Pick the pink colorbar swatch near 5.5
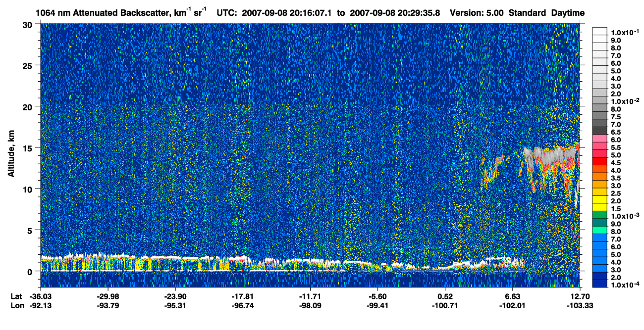 (599, 146)
